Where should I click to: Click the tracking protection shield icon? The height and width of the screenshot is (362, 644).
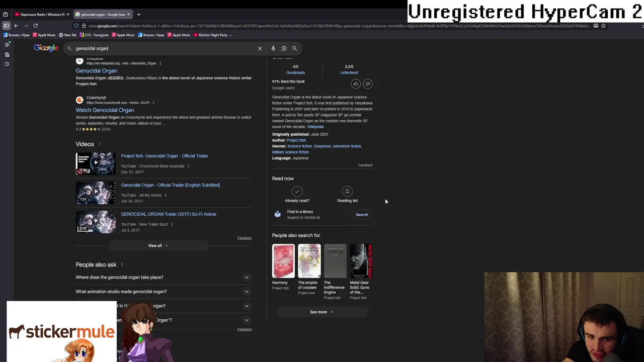click(76, 26)
